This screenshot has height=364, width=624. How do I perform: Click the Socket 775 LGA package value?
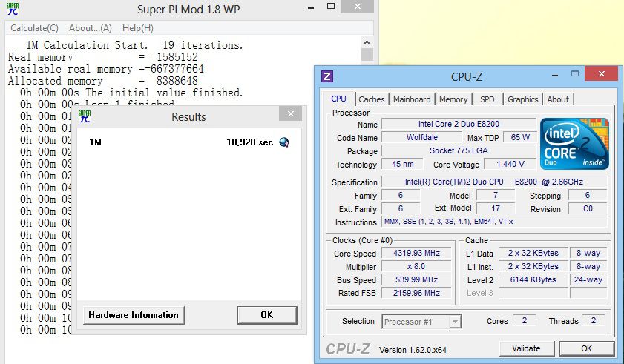[459, 150]
